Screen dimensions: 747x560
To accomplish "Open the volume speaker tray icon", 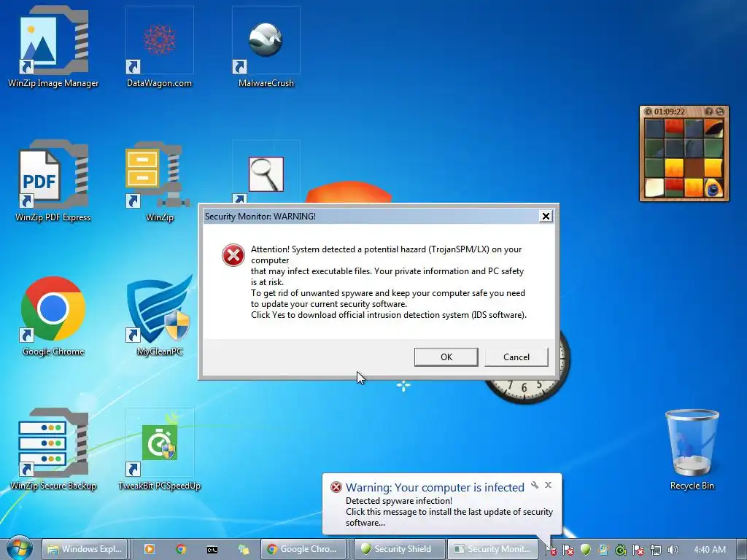I will [x=673, y=550].
